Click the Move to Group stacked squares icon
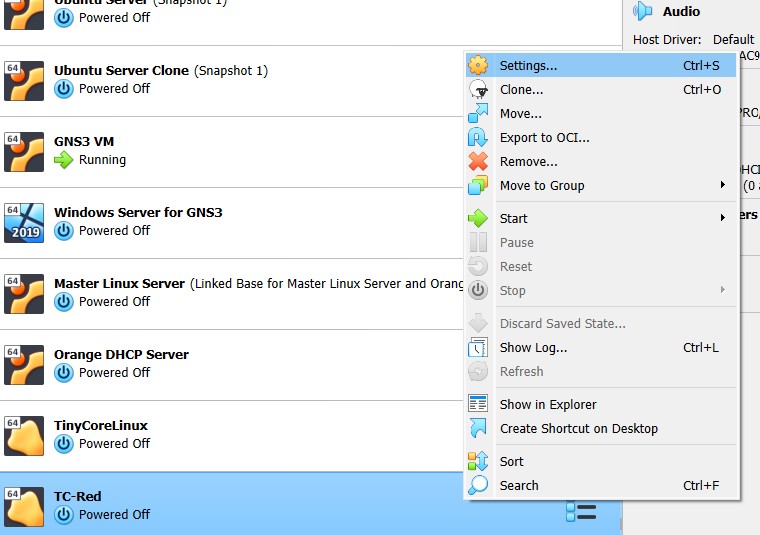 pyautogui.click(x=478, y=186)
